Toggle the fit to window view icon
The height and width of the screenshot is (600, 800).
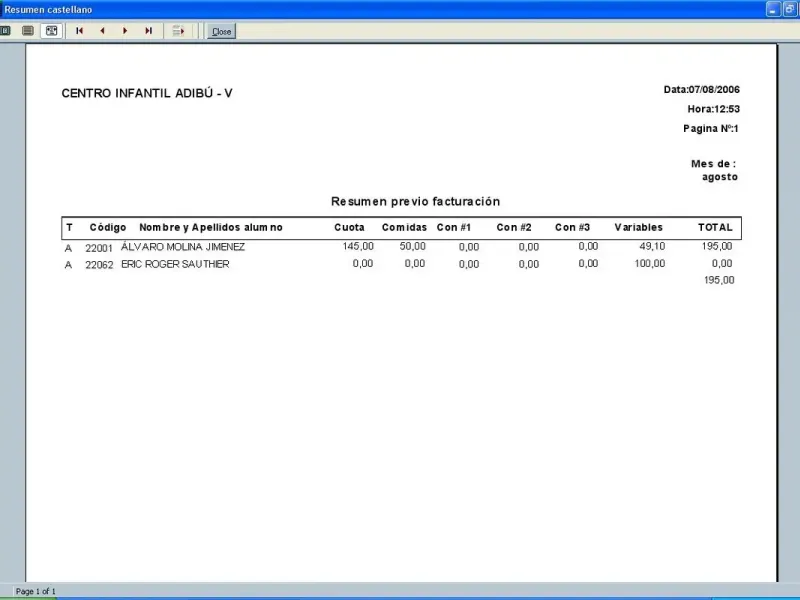coord(52,31)
